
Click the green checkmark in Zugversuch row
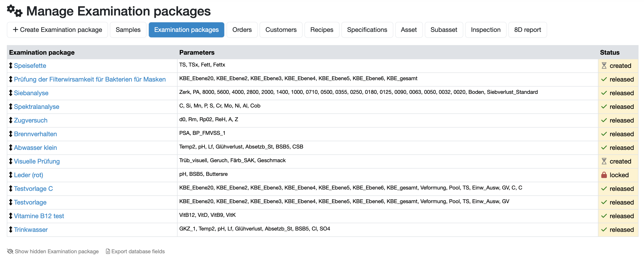point(604,120)
